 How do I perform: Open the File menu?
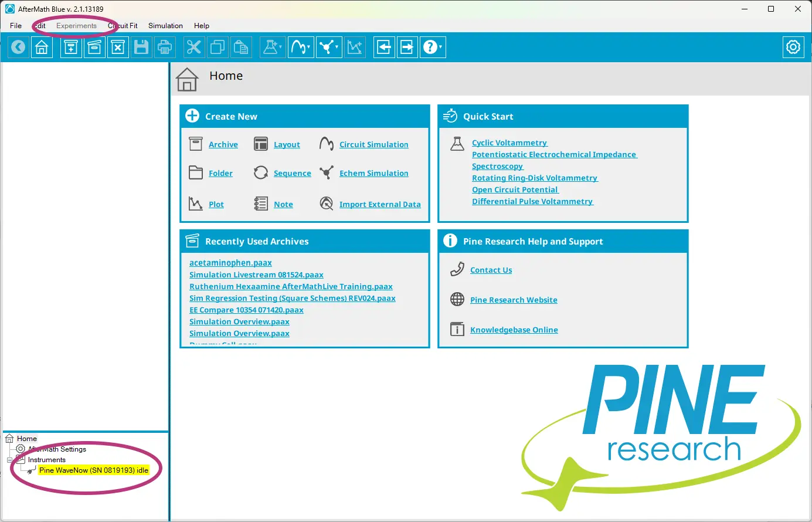pyautogui.click(x=16, y=26)
